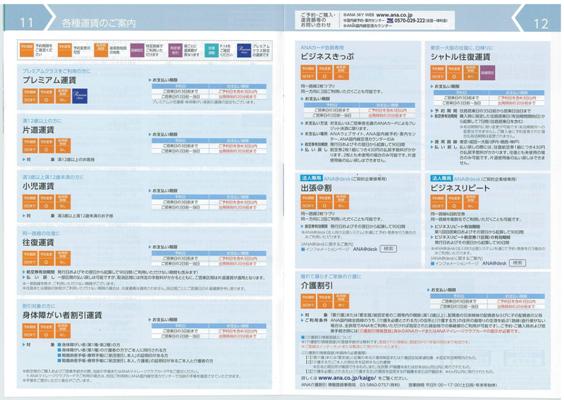Click the first orange icon under 片道運賃
Screen dimensions: 564x400
(x=29, y=146)
